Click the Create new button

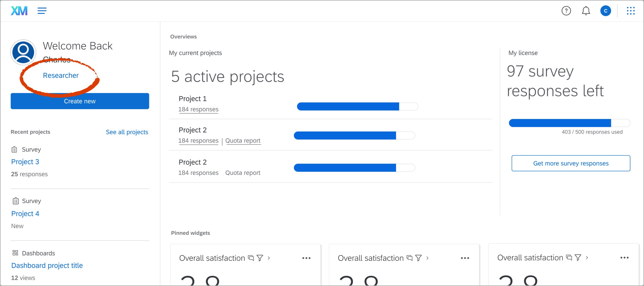[x=80, y=101]
